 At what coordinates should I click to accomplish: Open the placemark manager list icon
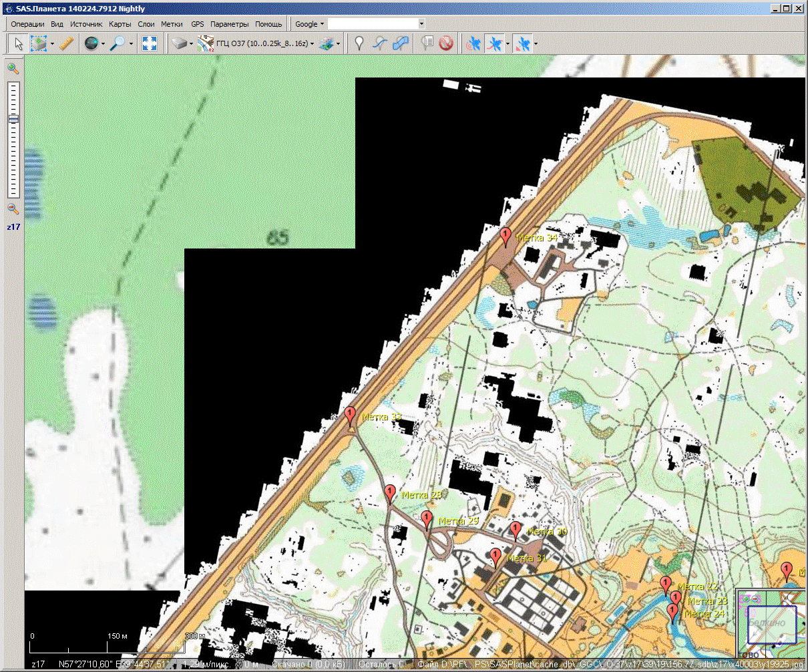tap(427, 44)
